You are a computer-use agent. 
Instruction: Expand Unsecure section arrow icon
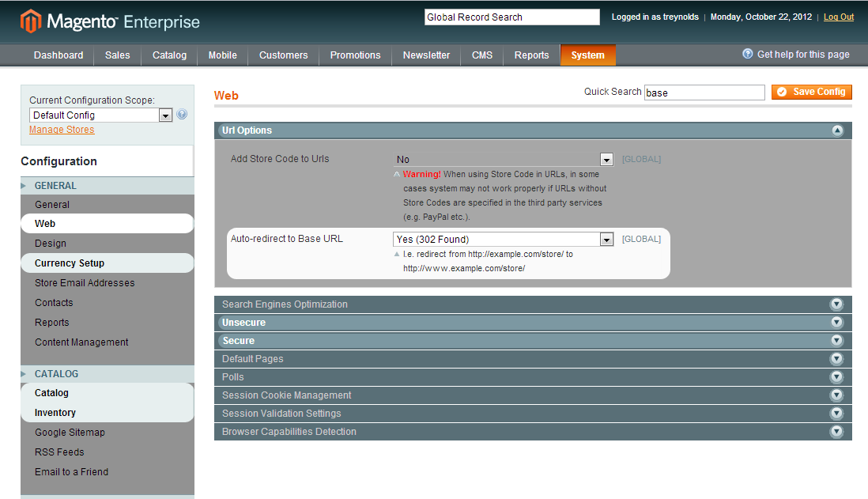click(x=836, y=323)
